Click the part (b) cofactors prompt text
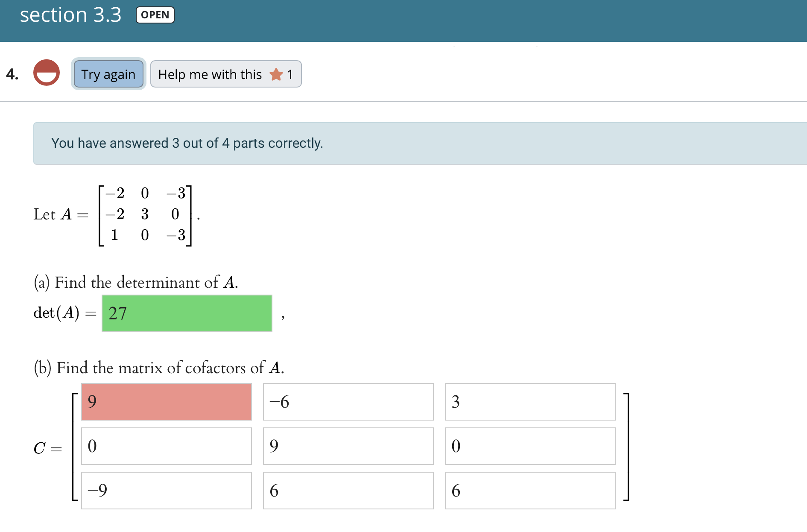 [x=159, y=368]
